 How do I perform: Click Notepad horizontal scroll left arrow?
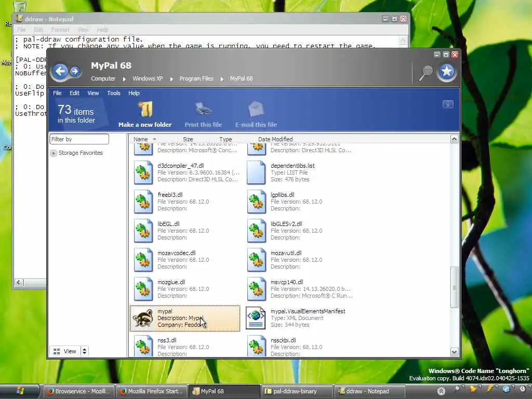[19, 282]
